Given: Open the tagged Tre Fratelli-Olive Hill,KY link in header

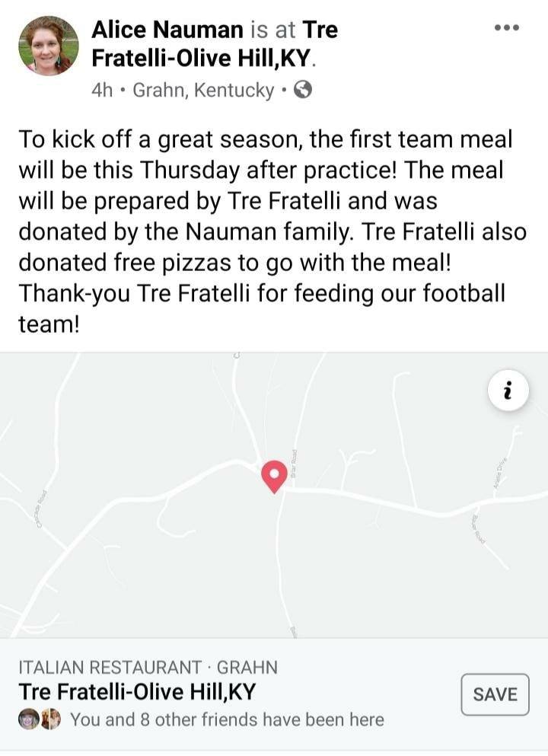Looking at the screenshot, I should pos(202,57).
